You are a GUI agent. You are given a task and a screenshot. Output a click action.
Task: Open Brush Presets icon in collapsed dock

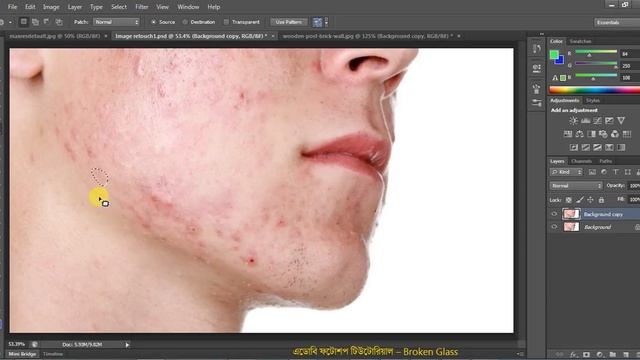pyautogui.click(x=536, y=89)
